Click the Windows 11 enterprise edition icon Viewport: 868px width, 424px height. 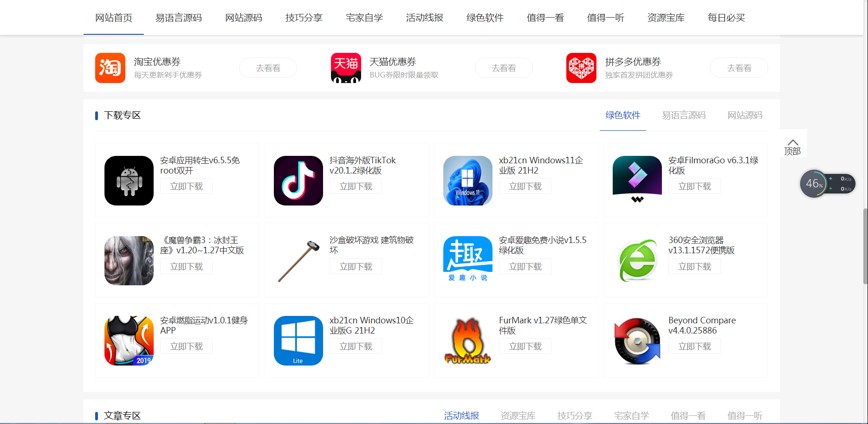467,180
